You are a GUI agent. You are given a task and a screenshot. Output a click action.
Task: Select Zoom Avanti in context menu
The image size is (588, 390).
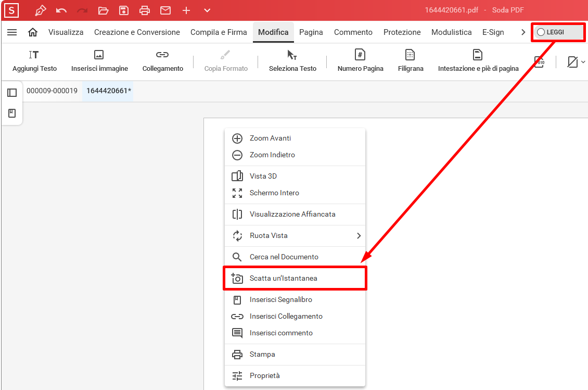coord(270,139)
